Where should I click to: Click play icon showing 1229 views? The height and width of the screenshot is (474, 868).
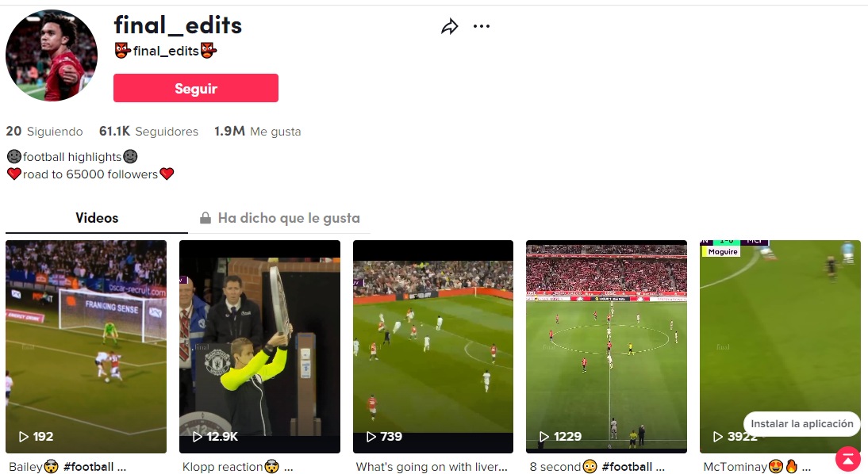544,437
